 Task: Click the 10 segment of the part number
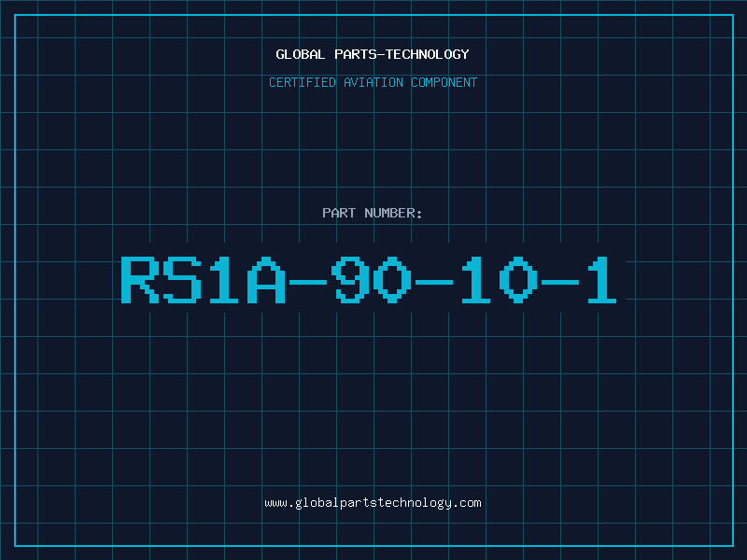[x=499, y=280]
